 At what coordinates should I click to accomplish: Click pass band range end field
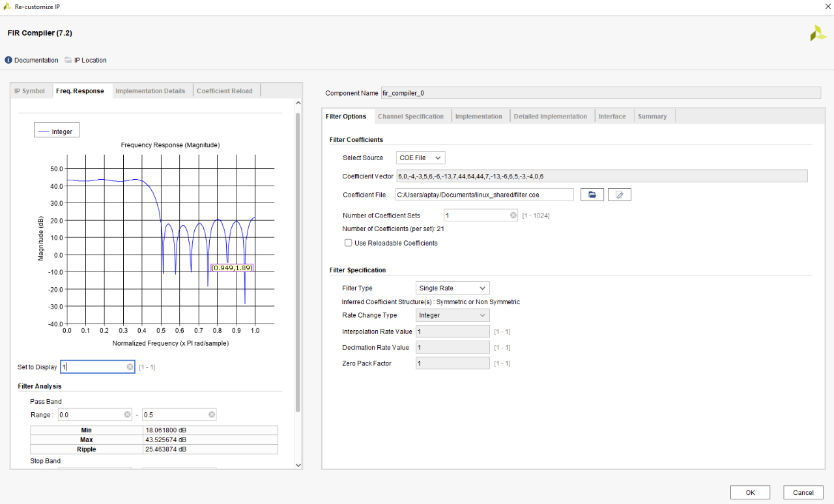coord(179,415)
